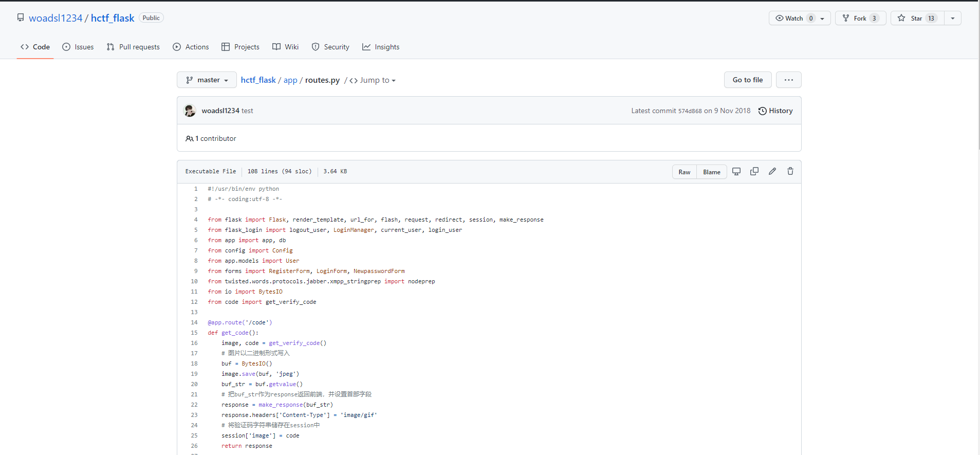
Task: Navigate to hctf_flask breadcrumb root
Action: (258, 80)
